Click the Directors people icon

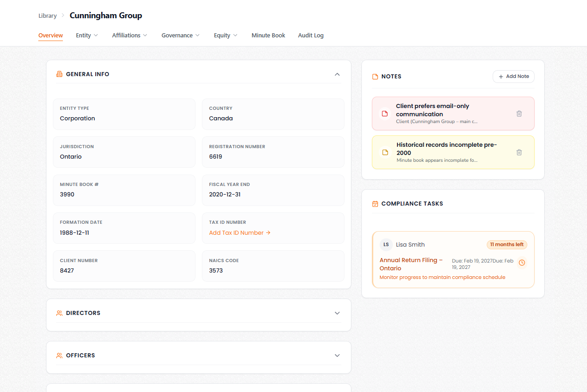click(59, 313)
